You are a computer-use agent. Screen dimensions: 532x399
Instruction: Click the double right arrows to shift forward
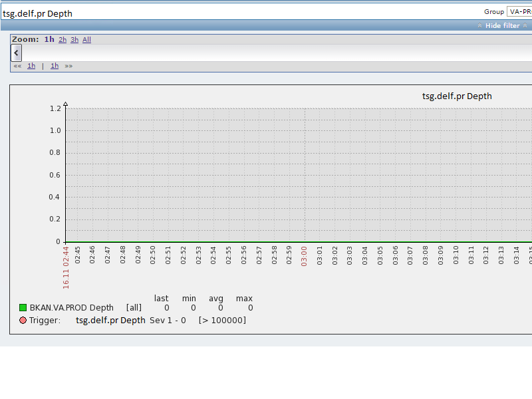pos(68,66)
